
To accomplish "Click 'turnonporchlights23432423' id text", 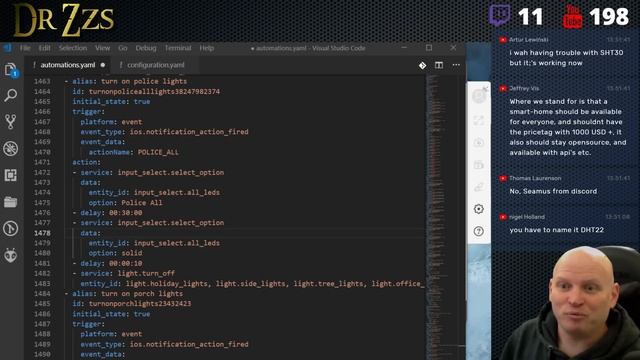I will pyautogui.click(x=140, y=304).
